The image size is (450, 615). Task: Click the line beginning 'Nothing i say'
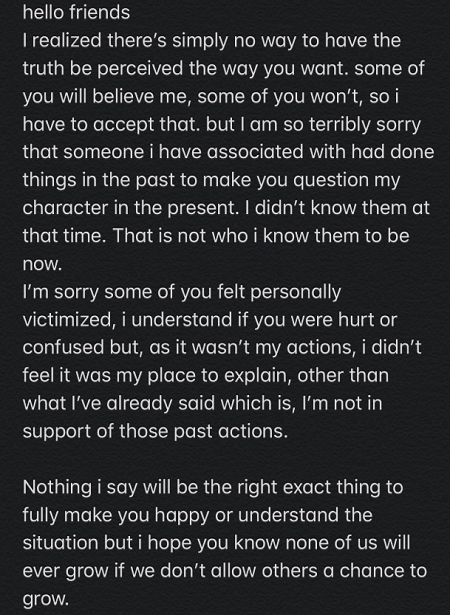[x=213, y=487]
